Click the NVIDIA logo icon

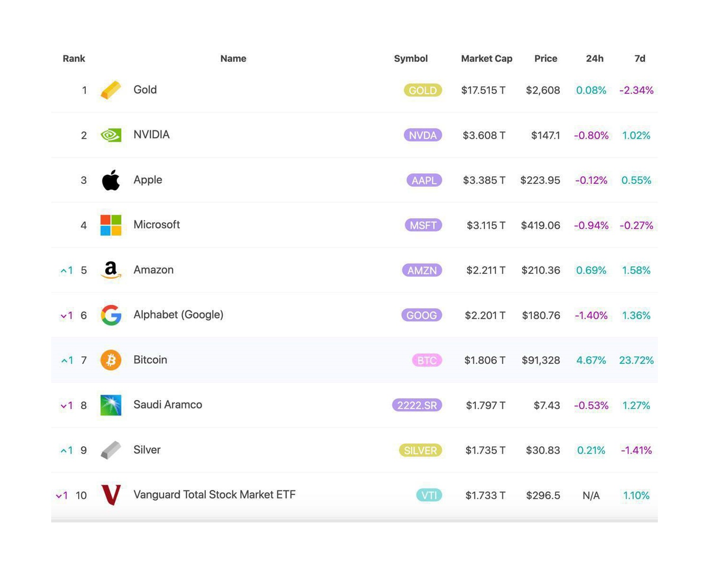click(111, 135)
